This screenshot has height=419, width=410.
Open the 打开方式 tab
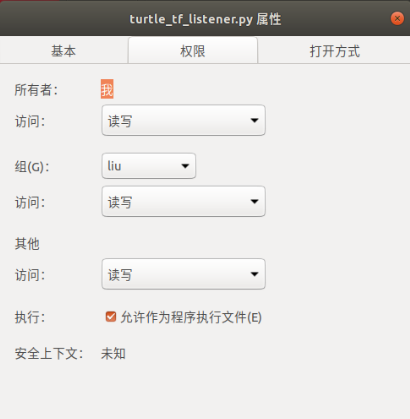coord(334,51)
